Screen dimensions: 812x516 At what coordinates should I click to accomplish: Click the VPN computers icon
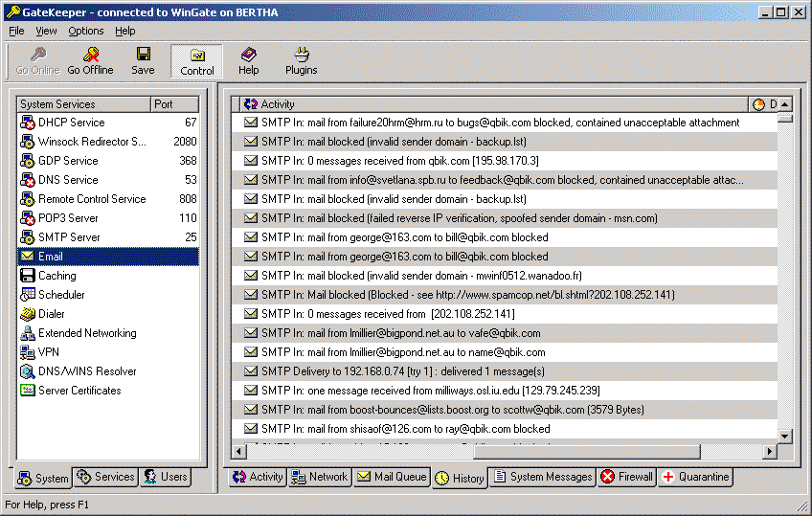pos(28,352)
